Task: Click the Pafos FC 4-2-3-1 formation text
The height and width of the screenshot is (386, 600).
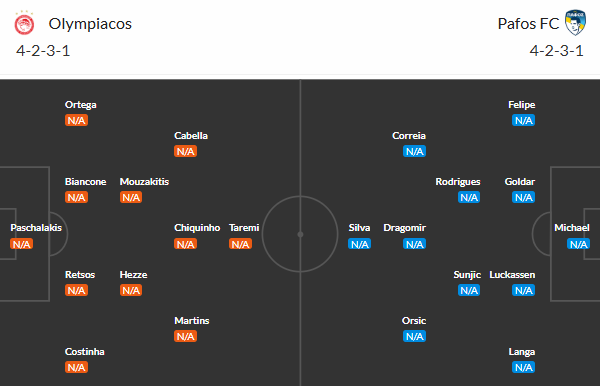Action: point(556,51)
